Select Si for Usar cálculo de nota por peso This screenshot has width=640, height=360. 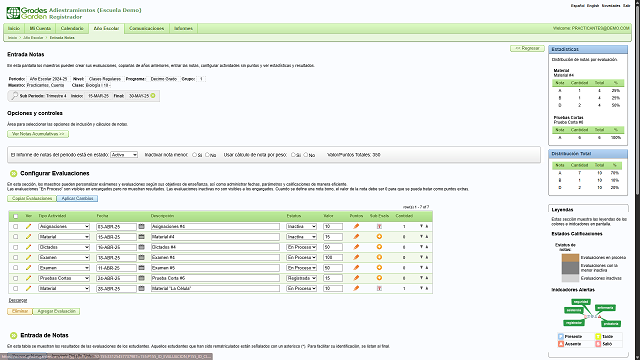coord(293,155)
